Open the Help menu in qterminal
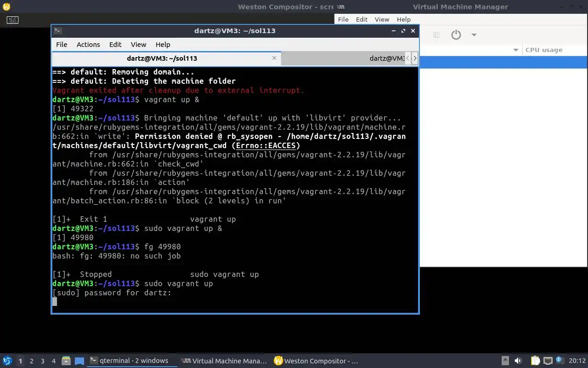Screen dimensions: 588x368 pyautogui.click(x=163, y=45)
